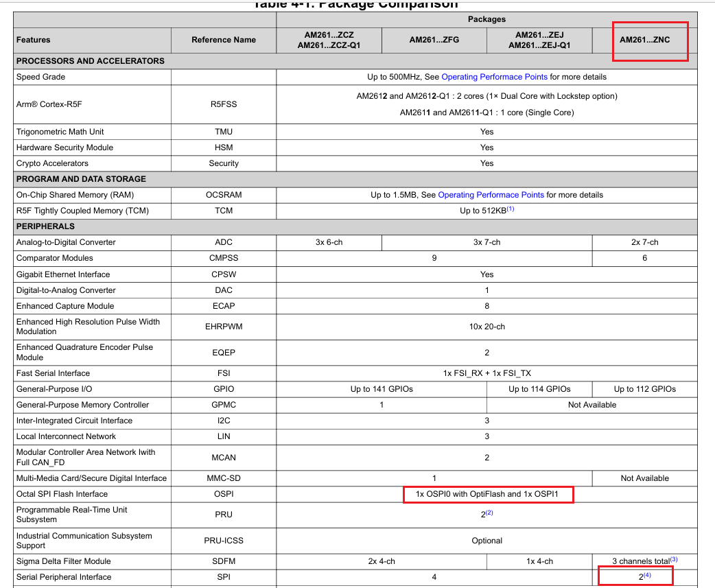Click footnote (4) in the SPI row

[647, 575]
